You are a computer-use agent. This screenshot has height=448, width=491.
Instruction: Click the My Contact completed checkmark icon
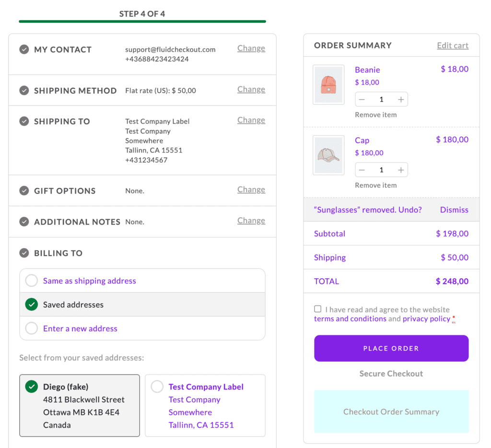(x=24, y=49)
